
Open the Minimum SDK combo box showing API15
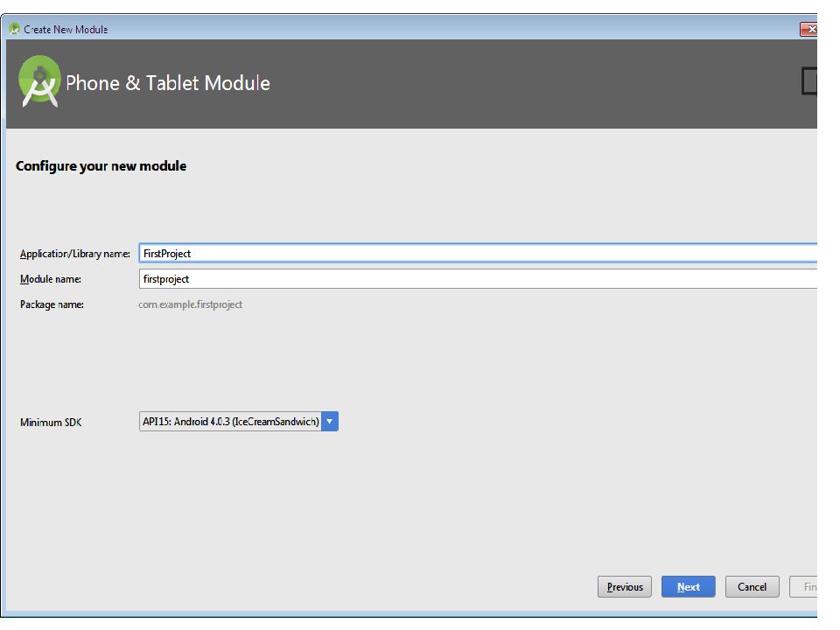(x=238, y=422)
